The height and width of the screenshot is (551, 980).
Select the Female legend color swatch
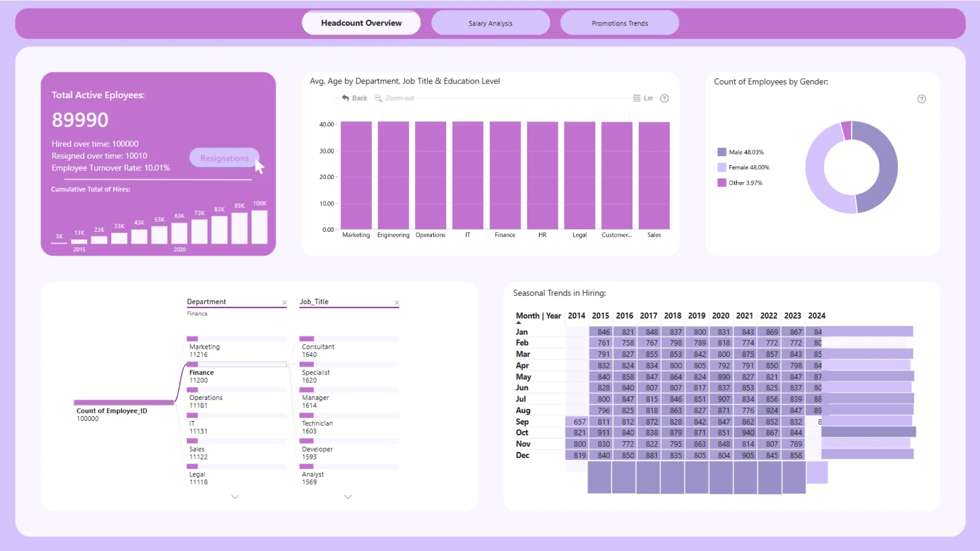pyautogui.click(x=722, y=167)
